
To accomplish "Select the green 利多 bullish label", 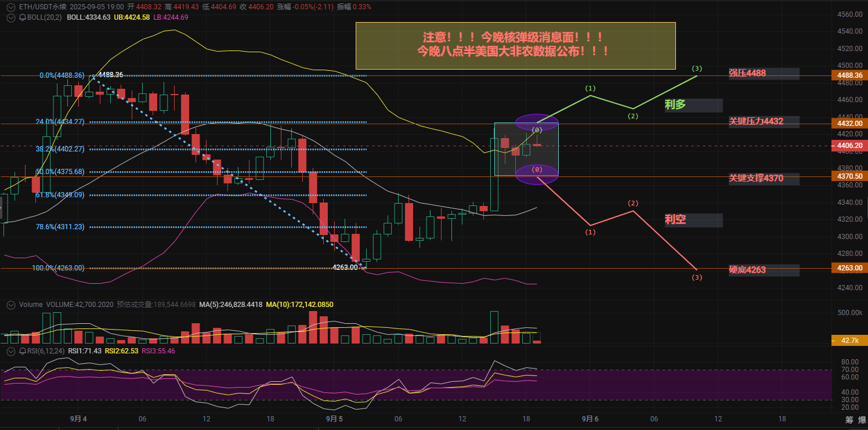I will 693,105.
